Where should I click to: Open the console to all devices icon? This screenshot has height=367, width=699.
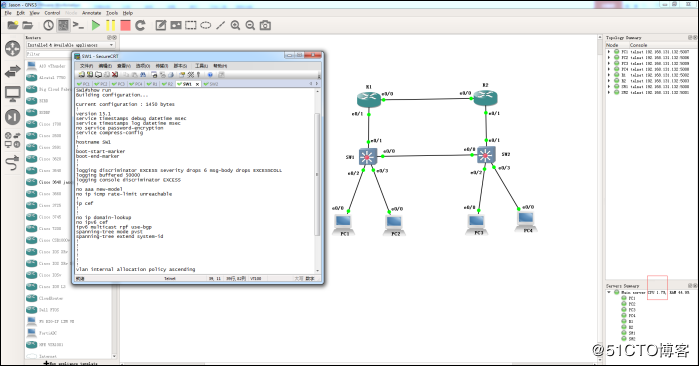point(78,25)
